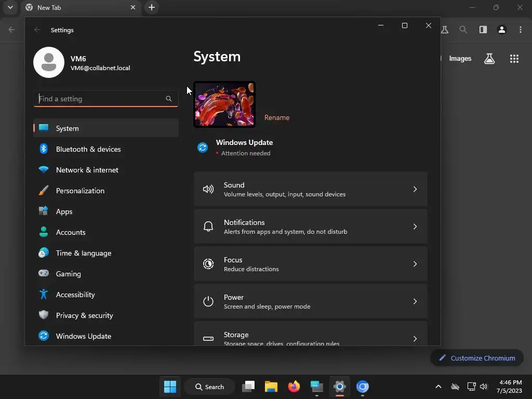Open the Apps settings category
The width and height of the screenshot is (532, 399).
(106, 211)
